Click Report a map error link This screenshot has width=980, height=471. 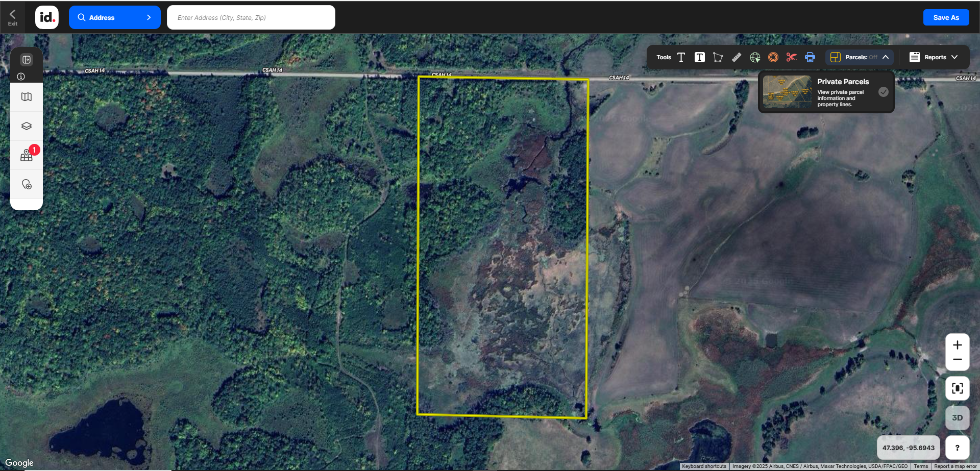955,466
